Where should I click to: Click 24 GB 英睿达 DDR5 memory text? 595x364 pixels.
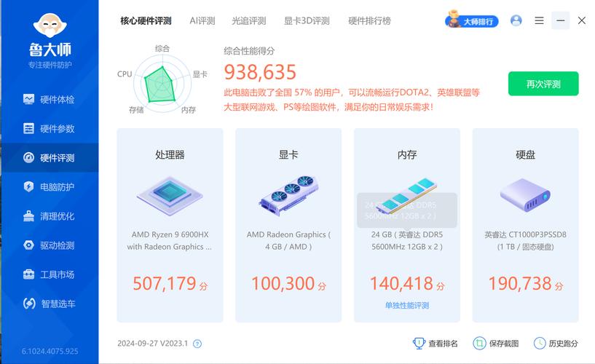coord(407,241)
